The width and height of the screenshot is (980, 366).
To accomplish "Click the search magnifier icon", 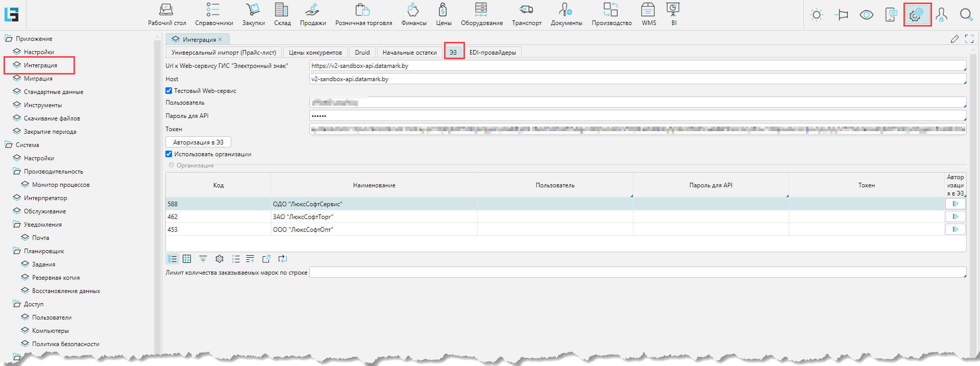I will (966, 15).
